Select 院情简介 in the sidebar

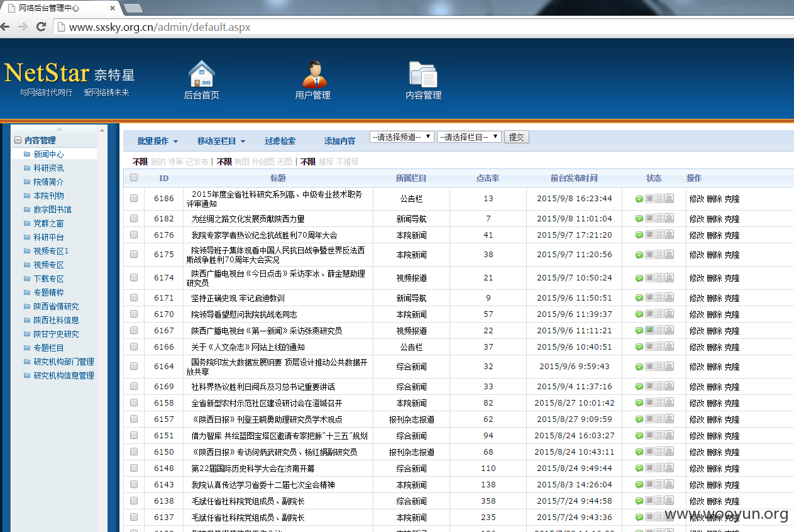click(x=48, y=182)
